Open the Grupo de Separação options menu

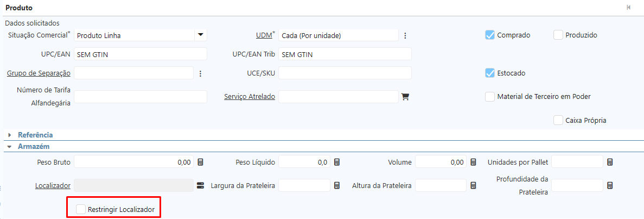tap(200, 73)
